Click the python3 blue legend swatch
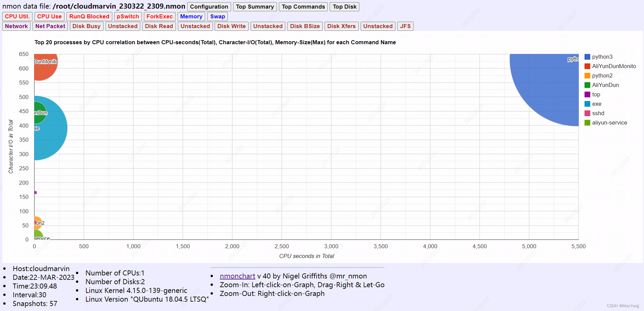Image resolution: width=644 pixels, height=311 pixels. [587, 57]
